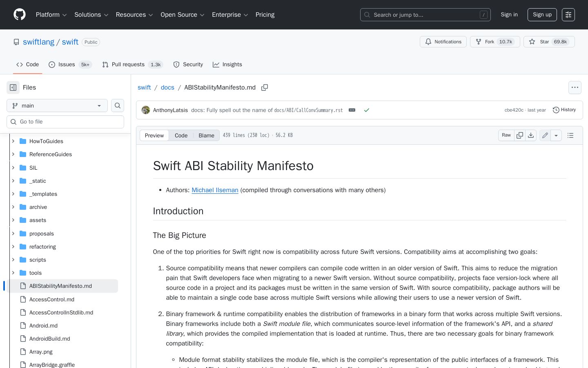Screen dimensions: 588x368
Task: Focus the Search or jump to field
Action: [425, 15]
